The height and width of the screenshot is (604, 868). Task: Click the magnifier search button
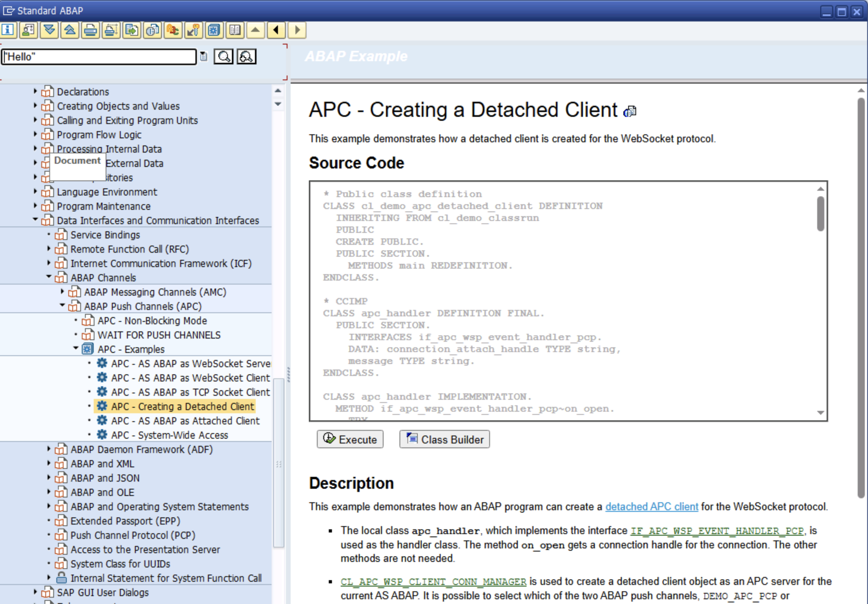224,57
